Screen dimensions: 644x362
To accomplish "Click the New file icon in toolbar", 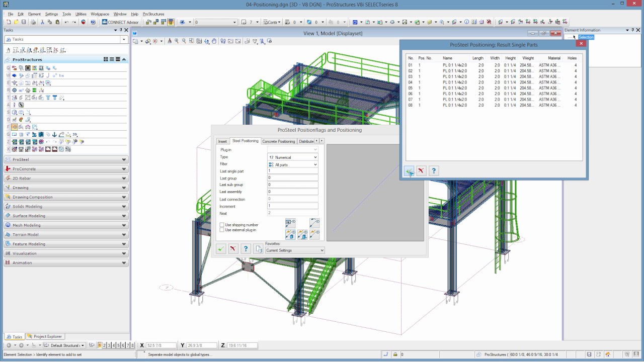I will coord(9,22).
